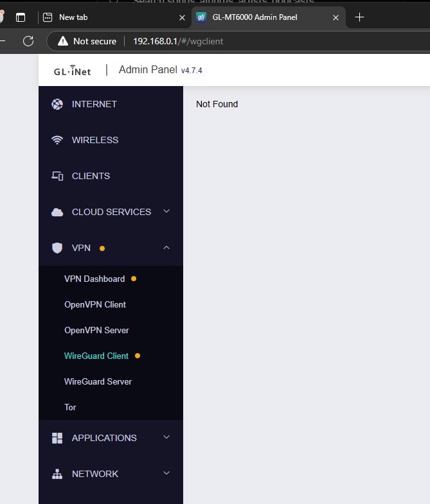Click the Wireless Wi-Fi icon
The height and width of the screenshot is (504, 430).
[57, 140]
